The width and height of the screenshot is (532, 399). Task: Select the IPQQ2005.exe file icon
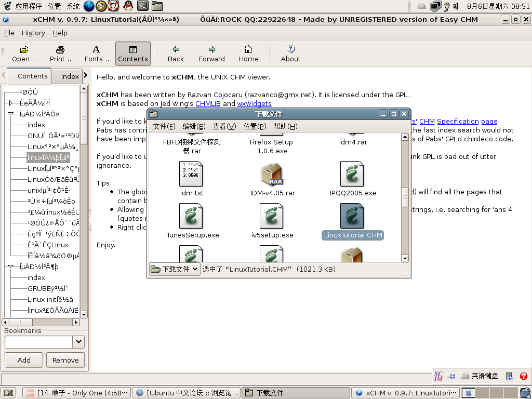click(352, 174)
